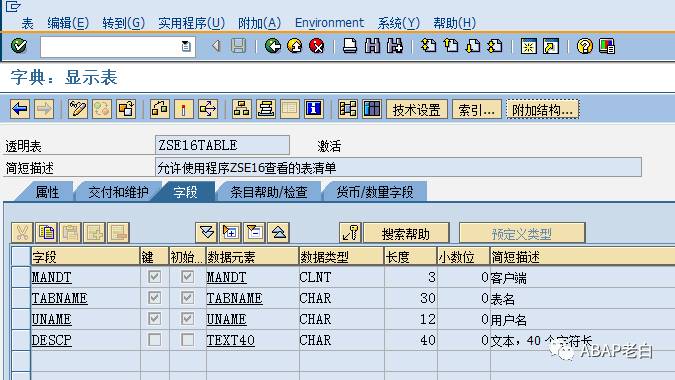The width and height of the screenshot is (675, 380).
Task: Toggle initial value checkbox for MANDT row
Action: pyautogui.click(x=187, y=277)
